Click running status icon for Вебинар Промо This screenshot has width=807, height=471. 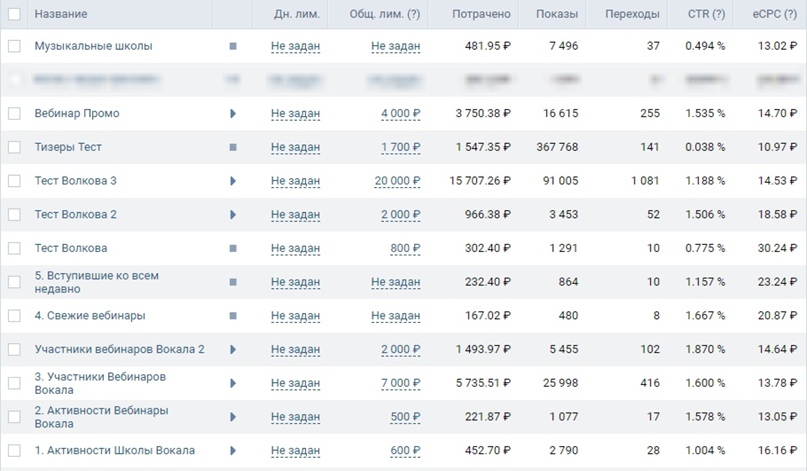pyautogui.click(x=233, y=114)
